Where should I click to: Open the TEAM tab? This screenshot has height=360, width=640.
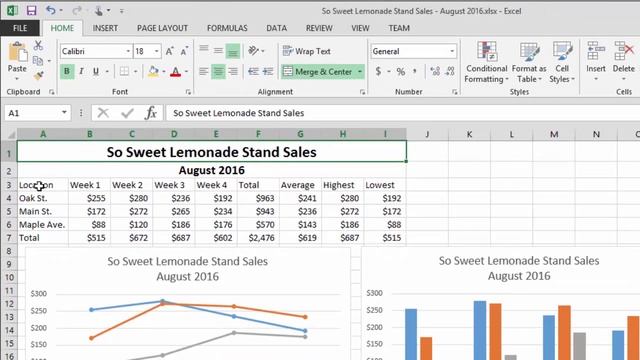(399, 28)
